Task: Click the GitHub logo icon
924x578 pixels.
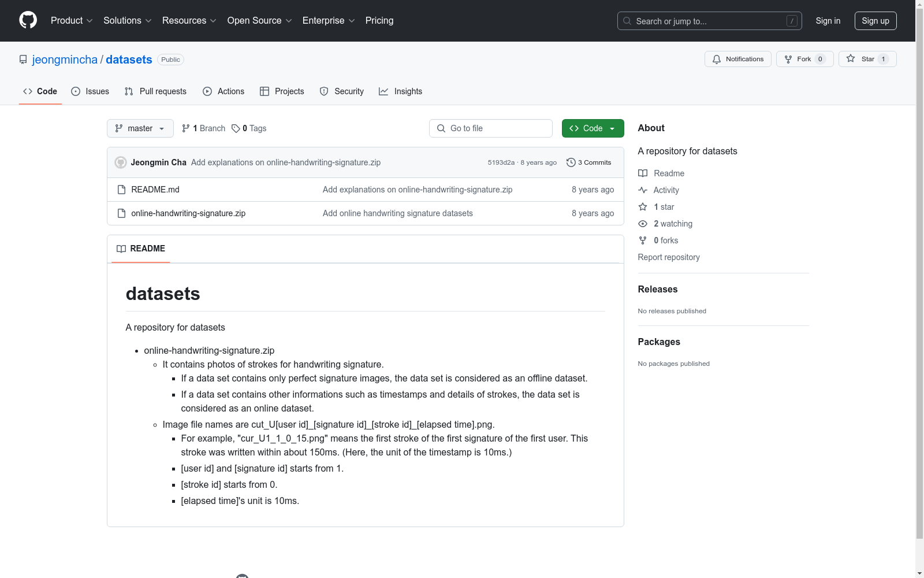Action: coord(28,20)
